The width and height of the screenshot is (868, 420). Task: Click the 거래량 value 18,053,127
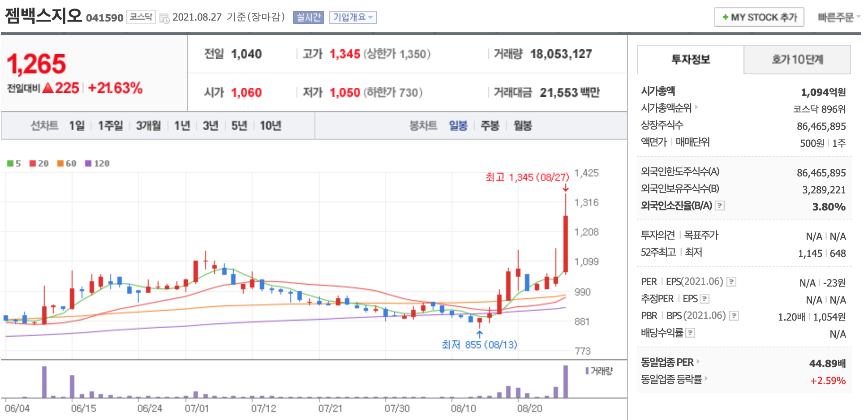(561, 54)
